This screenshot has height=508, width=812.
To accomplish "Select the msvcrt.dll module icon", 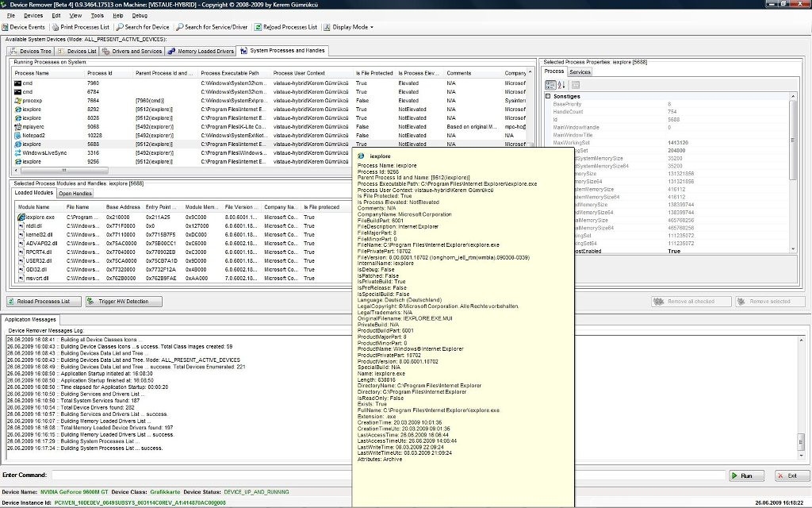I will (21, 279).
